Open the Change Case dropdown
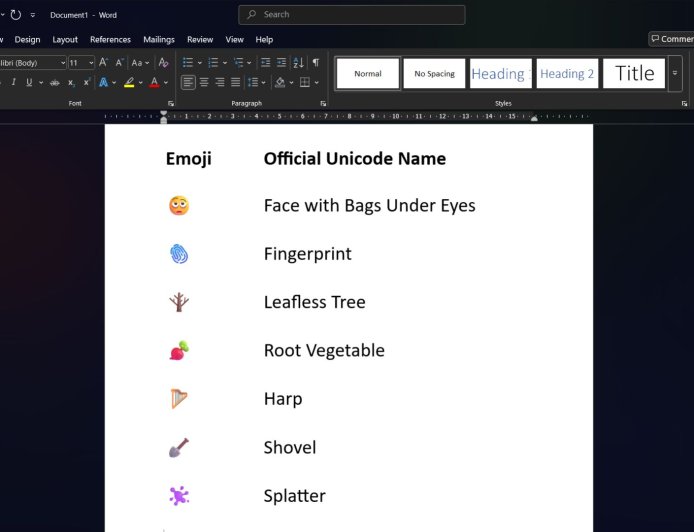This screenshot has width=694, height=532. click(141, 62)
